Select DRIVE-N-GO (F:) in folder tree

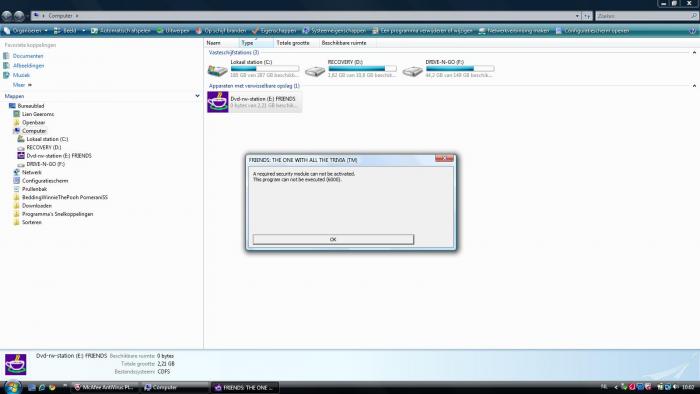click(45, 164)
